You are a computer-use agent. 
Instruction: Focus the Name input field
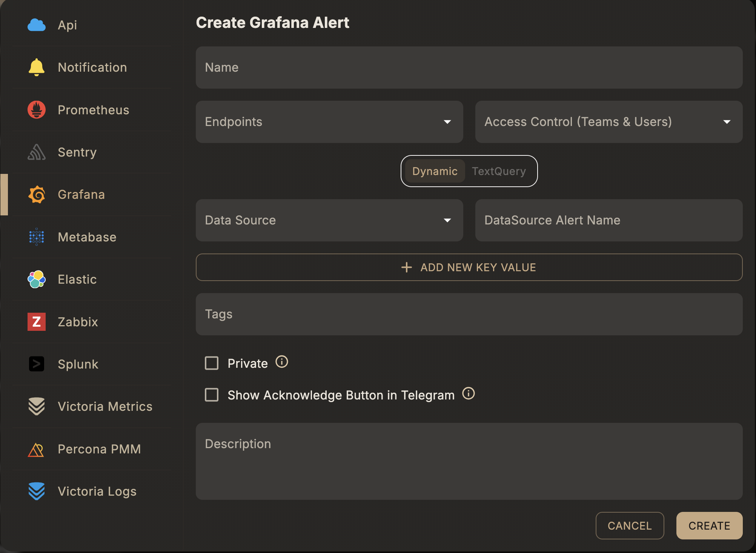469,68
